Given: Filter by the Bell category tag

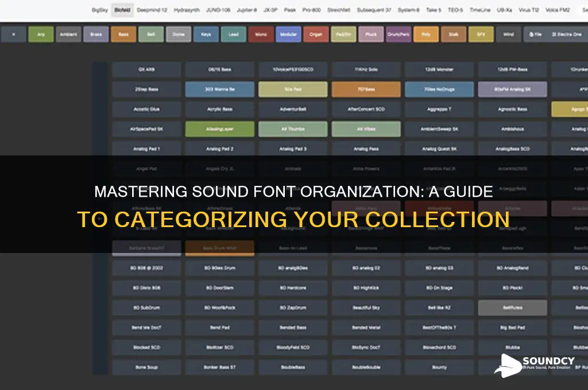Looking at the screenshot, I should [x=151, y=34].
